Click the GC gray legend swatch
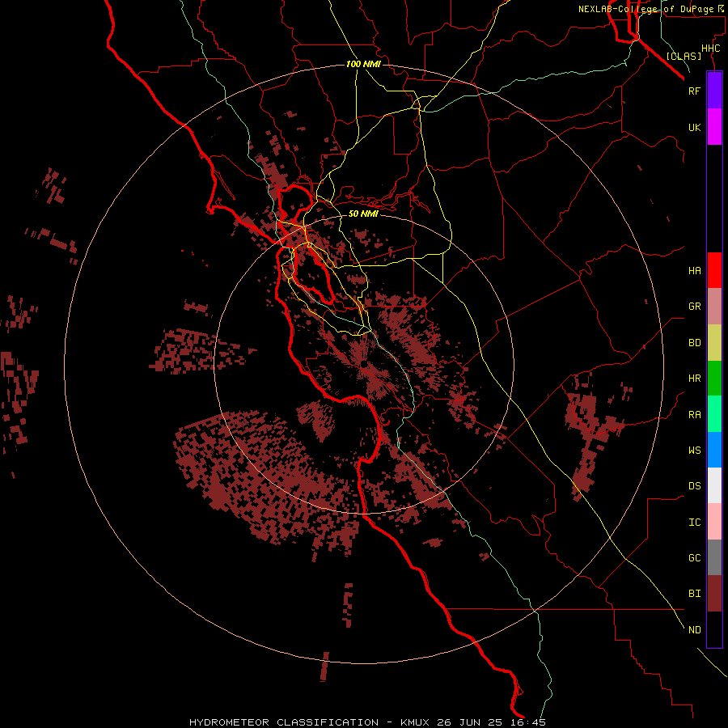This screenshot has height=728, width=728. pos(714,557)
